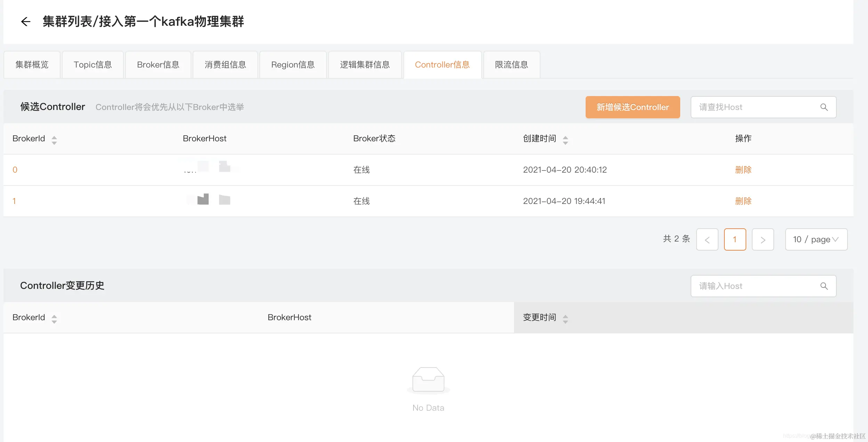Switch to the 限流信息 tab

(x=512, y=64)
